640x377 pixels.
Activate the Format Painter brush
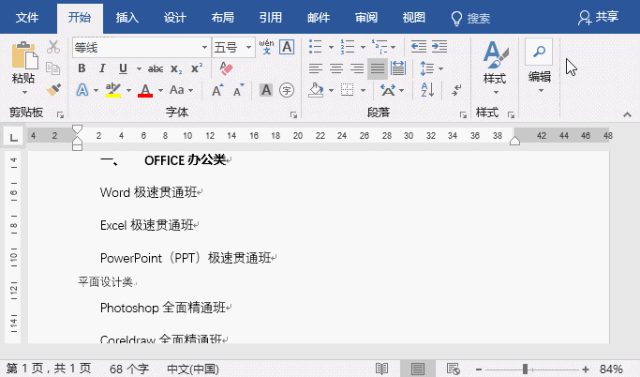pos(53,89)
